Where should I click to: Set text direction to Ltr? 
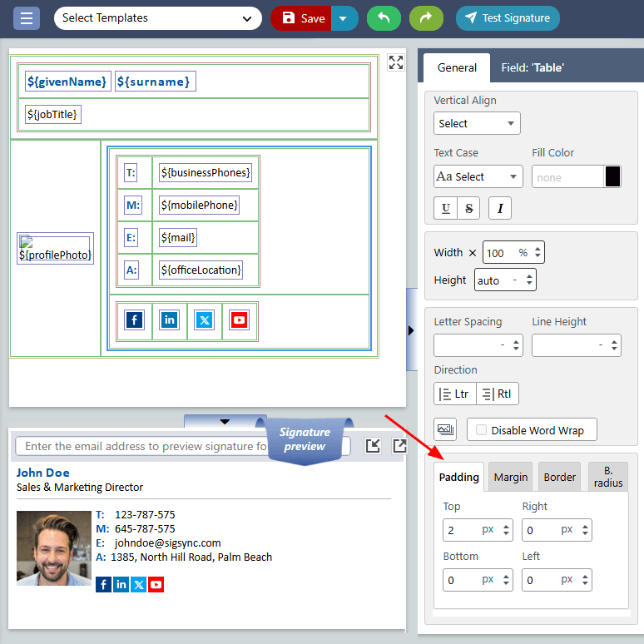[454, 394]
